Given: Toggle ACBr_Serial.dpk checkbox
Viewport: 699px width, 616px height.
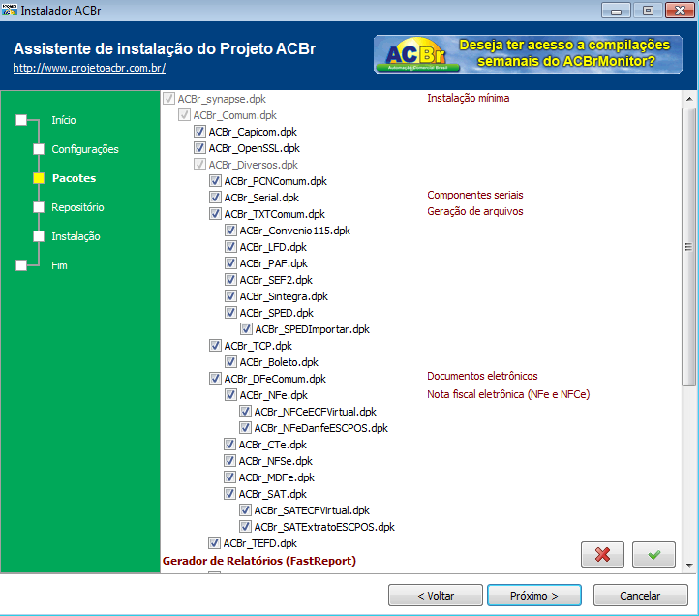Looking at the screenshot, I should pos(215,198).
